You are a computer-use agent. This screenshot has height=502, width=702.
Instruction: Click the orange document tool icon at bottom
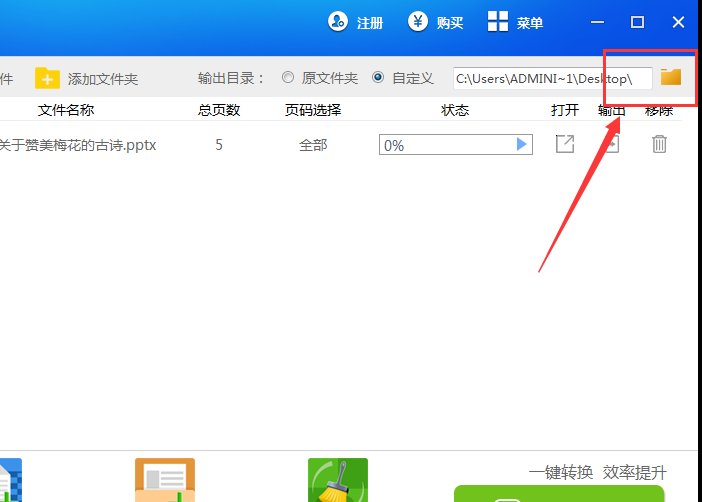pyautogui.click(x=165, y=480)
